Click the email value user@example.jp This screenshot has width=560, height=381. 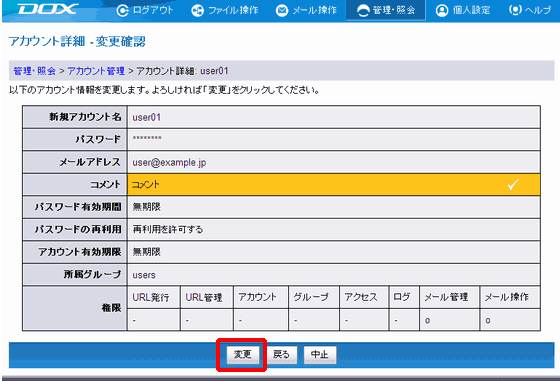click(169, 163)
